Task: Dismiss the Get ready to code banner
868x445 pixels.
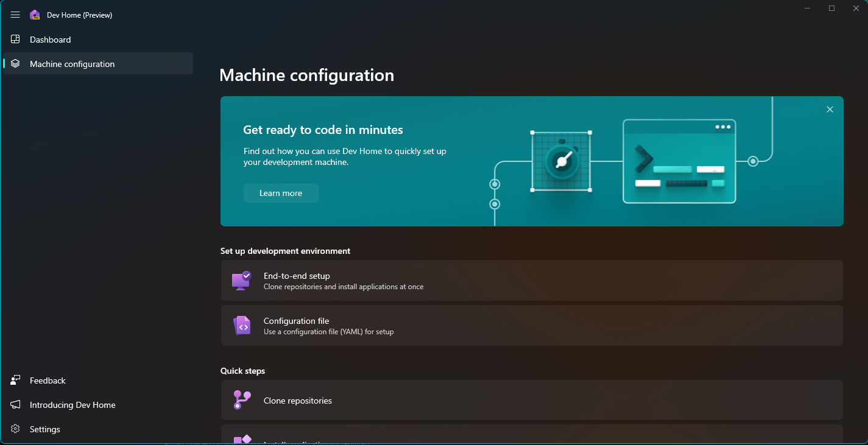Action: (830, 109)
